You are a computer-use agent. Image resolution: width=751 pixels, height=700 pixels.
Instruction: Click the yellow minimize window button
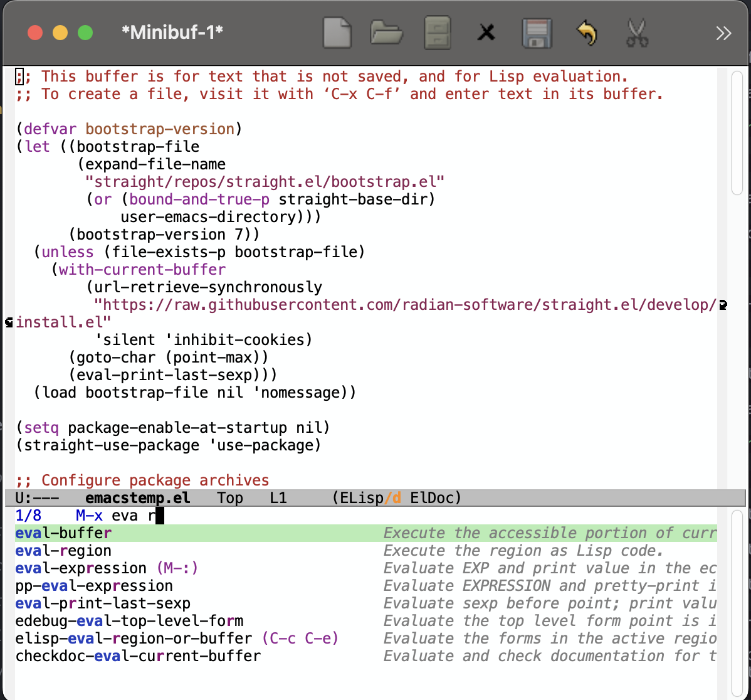(x=60, y=33)
